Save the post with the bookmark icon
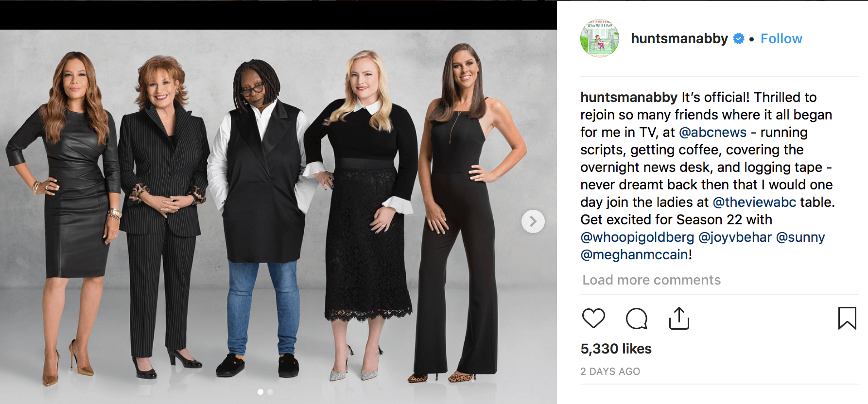 coord(847,319)
